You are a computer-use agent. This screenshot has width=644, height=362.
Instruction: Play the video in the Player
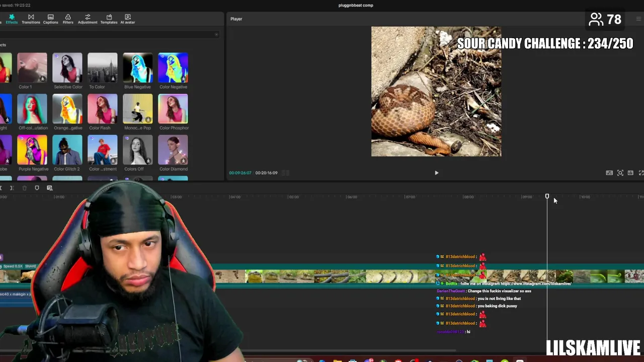[x=436, y=173]
